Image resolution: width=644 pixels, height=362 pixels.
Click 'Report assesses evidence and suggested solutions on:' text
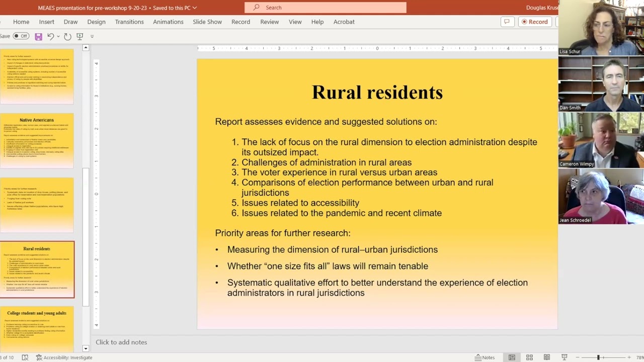pos(326,122)
